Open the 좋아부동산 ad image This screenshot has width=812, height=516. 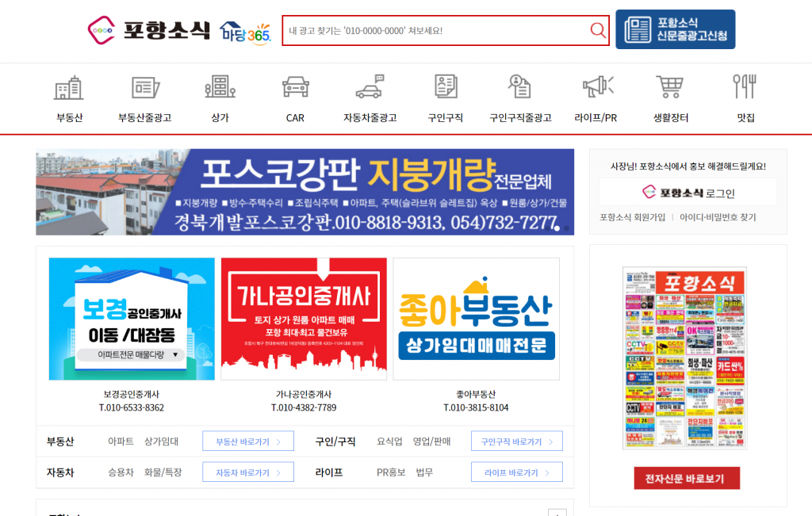point(476,319)
